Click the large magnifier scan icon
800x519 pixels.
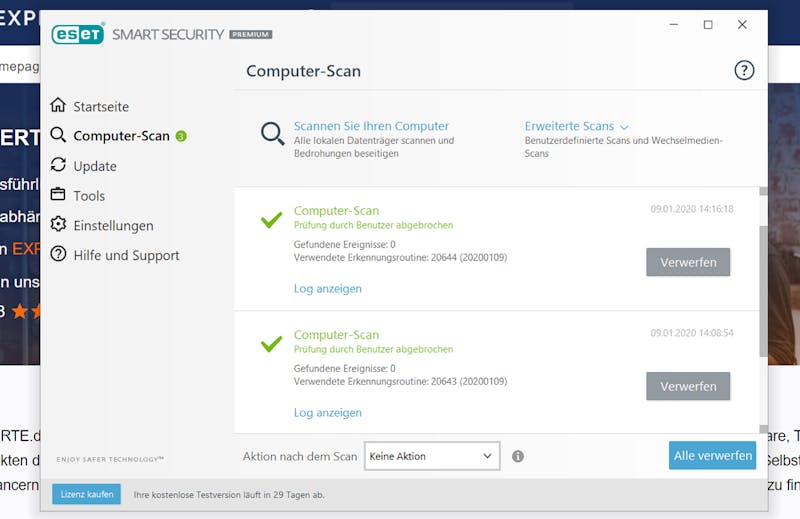point(272,134)
